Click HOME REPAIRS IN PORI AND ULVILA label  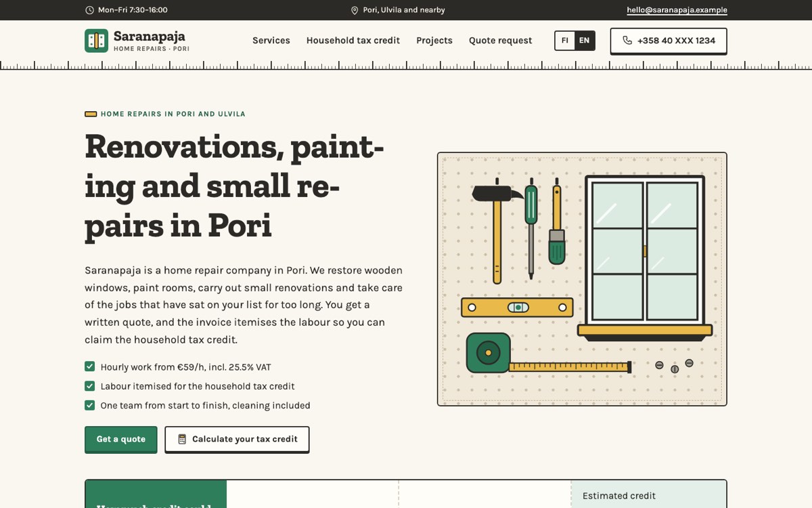[173, 114]
